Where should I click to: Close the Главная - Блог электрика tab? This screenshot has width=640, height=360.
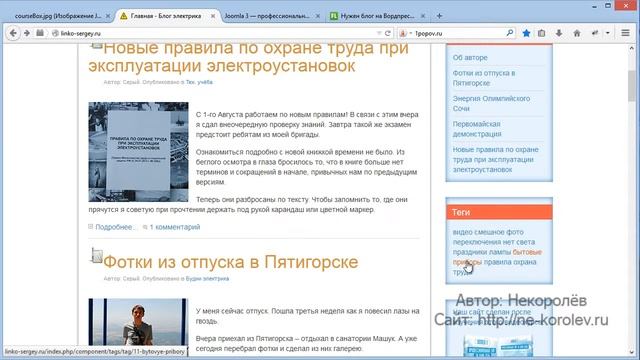[x=213, y=16]
